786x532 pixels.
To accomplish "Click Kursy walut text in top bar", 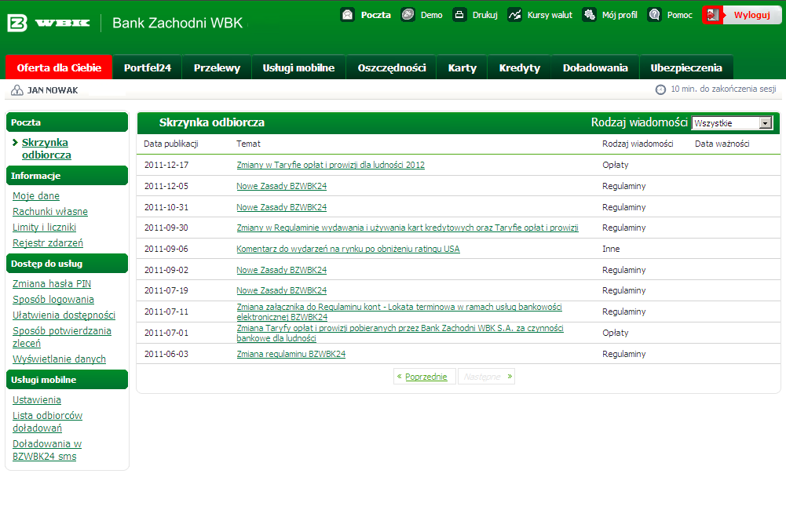I will coord(550,15).
